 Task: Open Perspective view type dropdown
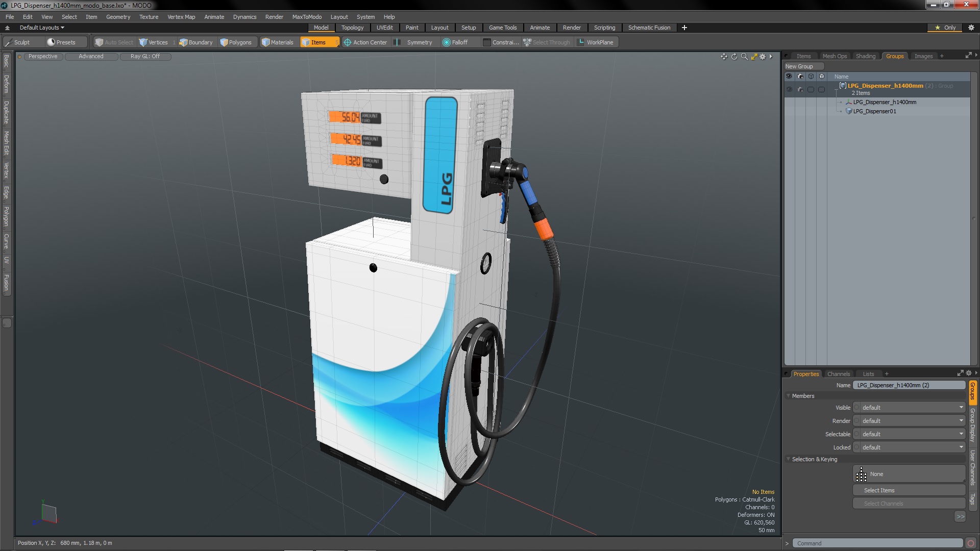click(43, 57)
